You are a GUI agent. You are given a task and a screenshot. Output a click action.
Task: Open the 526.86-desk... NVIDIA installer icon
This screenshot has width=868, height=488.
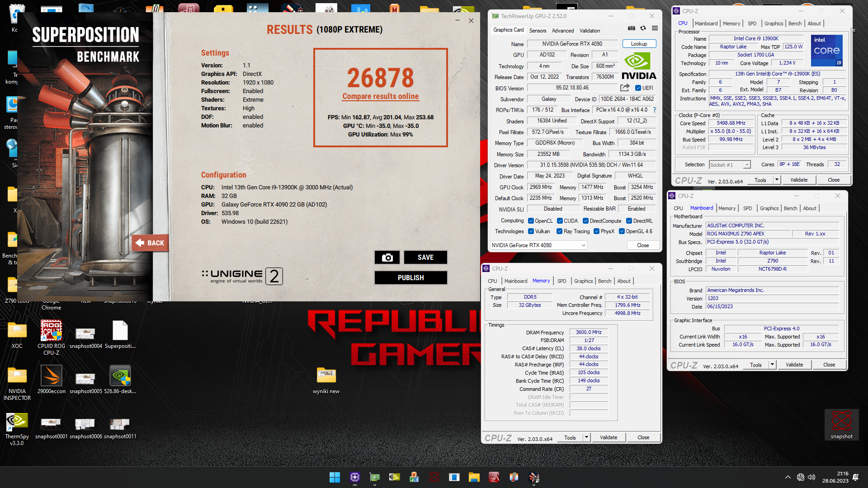pos(120,380)
